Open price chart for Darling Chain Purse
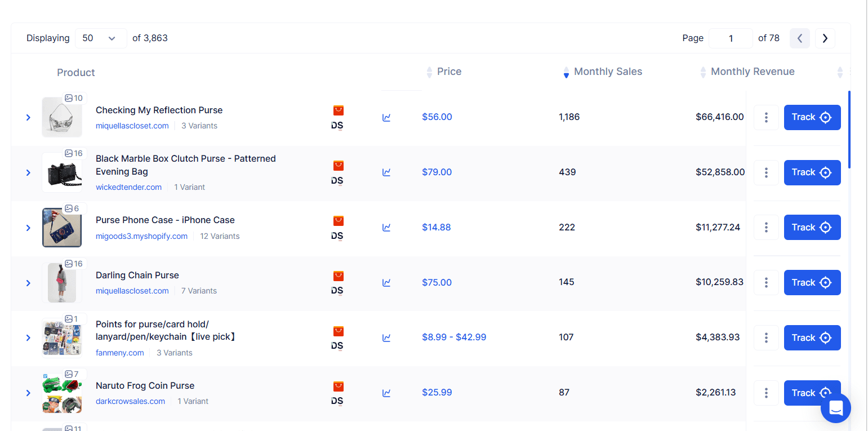The image size is (868, 431). (386, 283)
